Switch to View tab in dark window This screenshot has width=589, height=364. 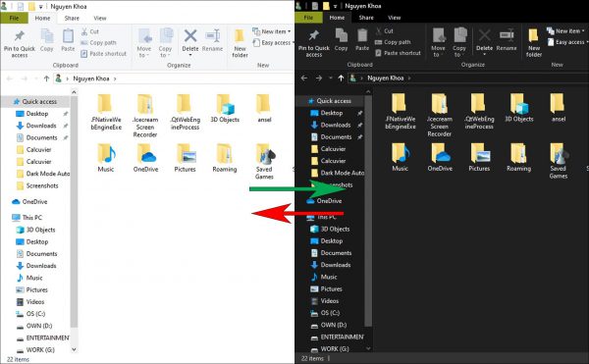pyautogui.click(x=394, y=18)
